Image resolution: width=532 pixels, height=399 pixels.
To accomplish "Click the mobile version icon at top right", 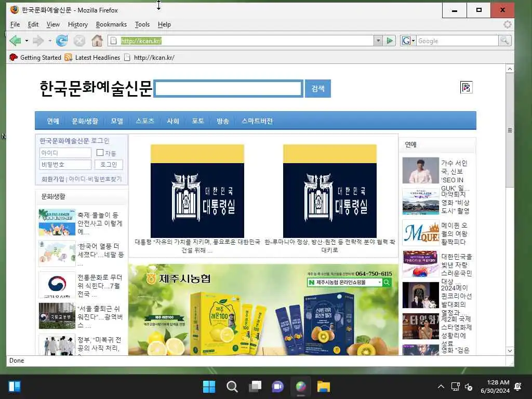I will (x=466, y=87).
